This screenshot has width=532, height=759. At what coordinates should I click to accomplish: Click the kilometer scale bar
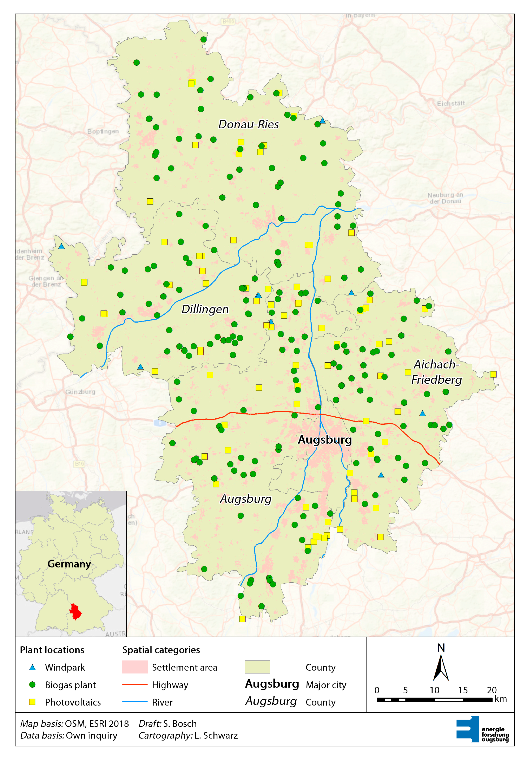tap(434, 700)
